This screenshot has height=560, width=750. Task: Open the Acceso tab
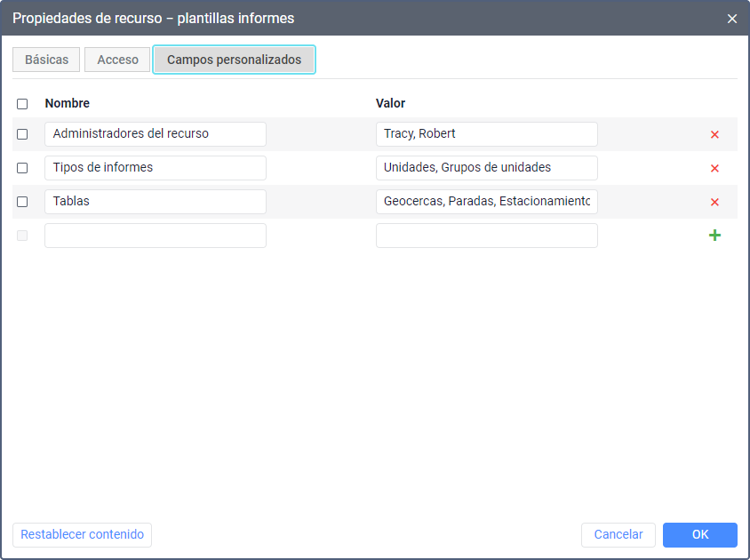click(x=117, y=60)
